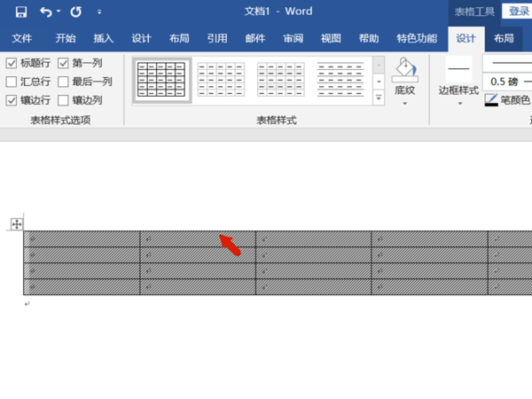532x399 pixels.
Task: Apply the third table style thumbnail
Action: click(x=281, y=80)
